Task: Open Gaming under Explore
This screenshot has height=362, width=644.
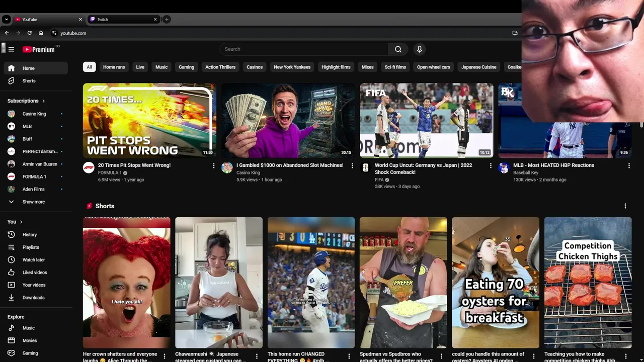Action: pos(35,353)
